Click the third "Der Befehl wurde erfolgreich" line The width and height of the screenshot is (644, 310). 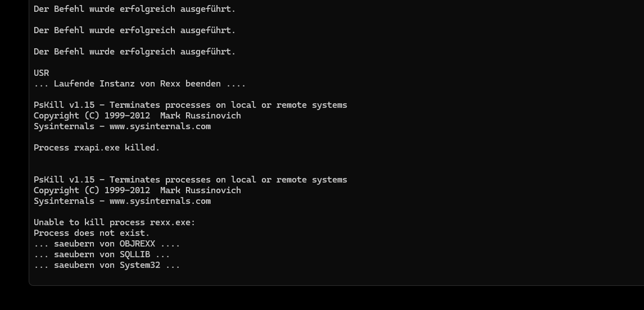(x=134, y=52)
